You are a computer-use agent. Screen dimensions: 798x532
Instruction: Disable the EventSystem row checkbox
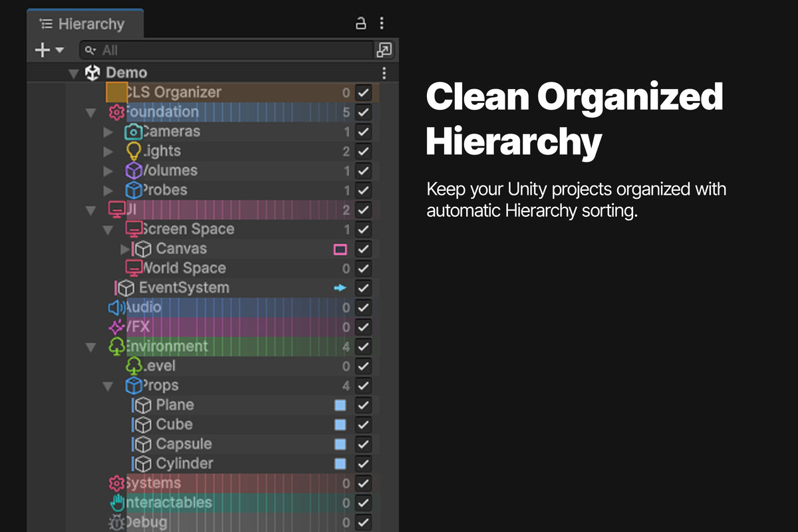click(362, 289)
